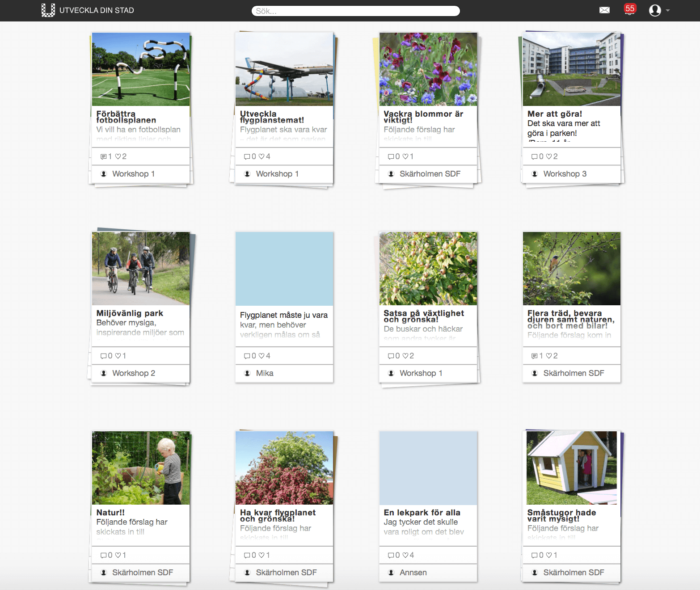This screenshot has height=590, width=700.
Task: Like the Förbättra fotbollsplanen card heart
Action: (x=118, y=156)
